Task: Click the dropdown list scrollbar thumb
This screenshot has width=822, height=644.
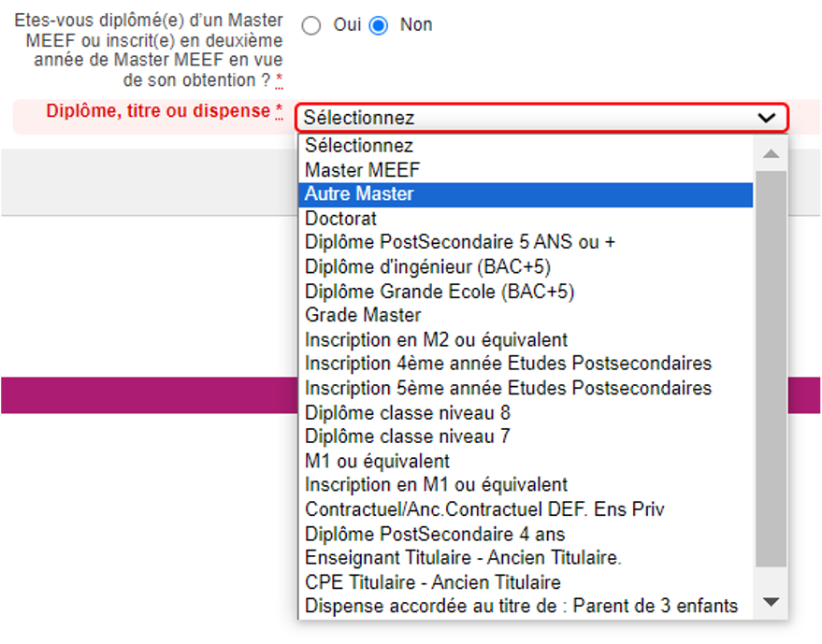Action: click(x=771, y=369)
